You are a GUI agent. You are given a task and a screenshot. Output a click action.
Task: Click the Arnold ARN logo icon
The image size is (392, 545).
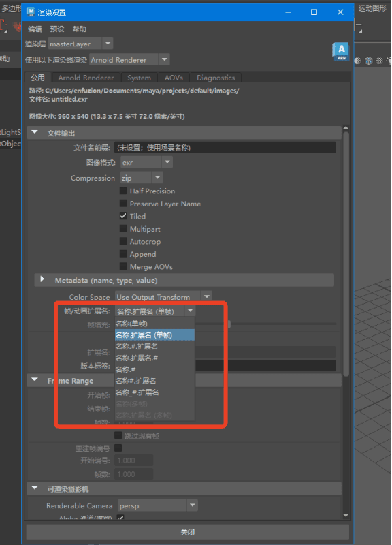341,52
